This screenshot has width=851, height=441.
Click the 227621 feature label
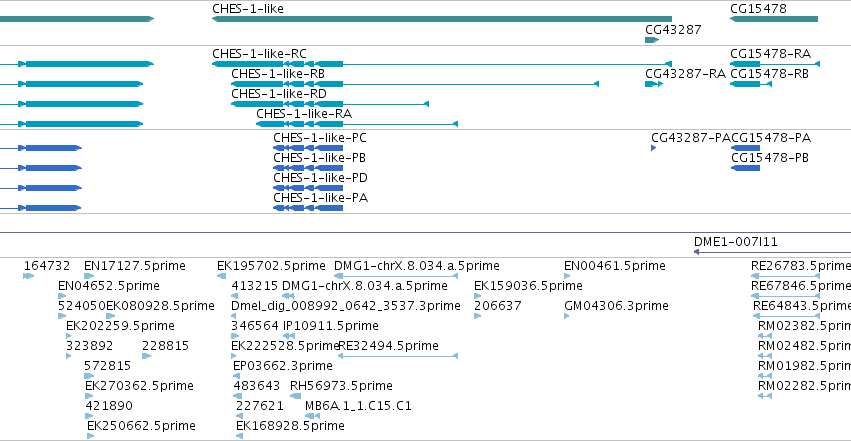click(x=259, y=406)
